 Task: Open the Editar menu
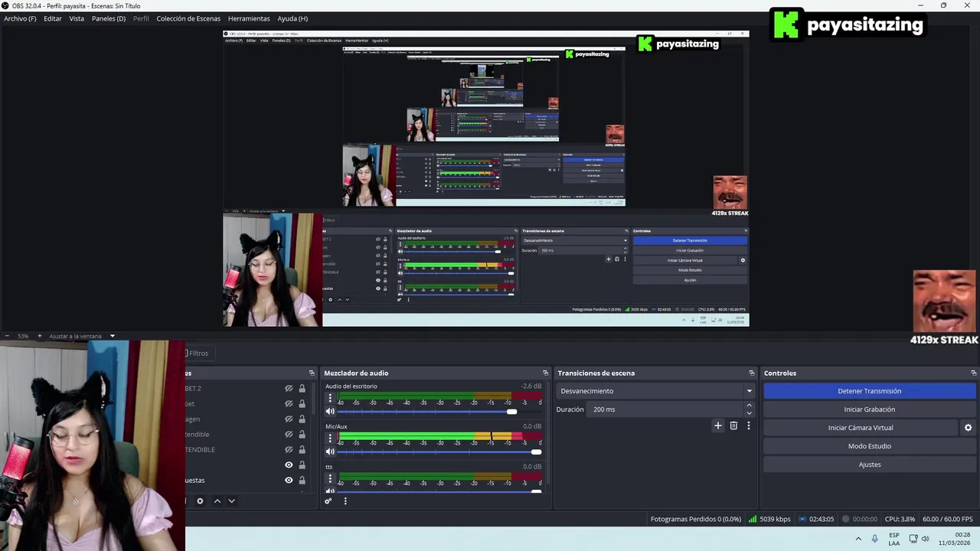[x=53, y=18]
